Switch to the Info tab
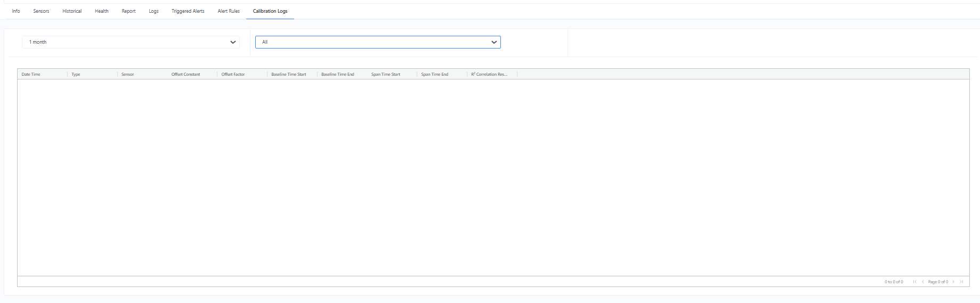980x303 pixels. pyautogui.click(x=16, y=11)
